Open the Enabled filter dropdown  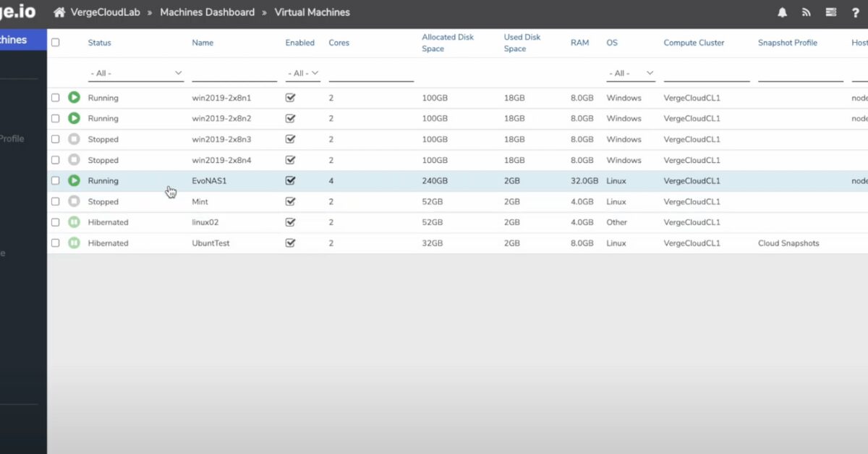click(302, 73)
